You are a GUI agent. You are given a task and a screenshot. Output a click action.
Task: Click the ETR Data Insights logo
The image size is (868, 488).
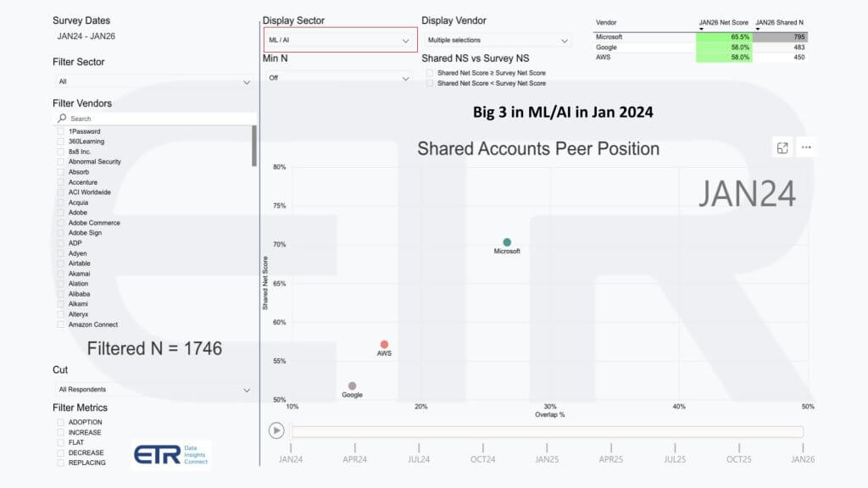pyautogui.click(x=171, y=454)
